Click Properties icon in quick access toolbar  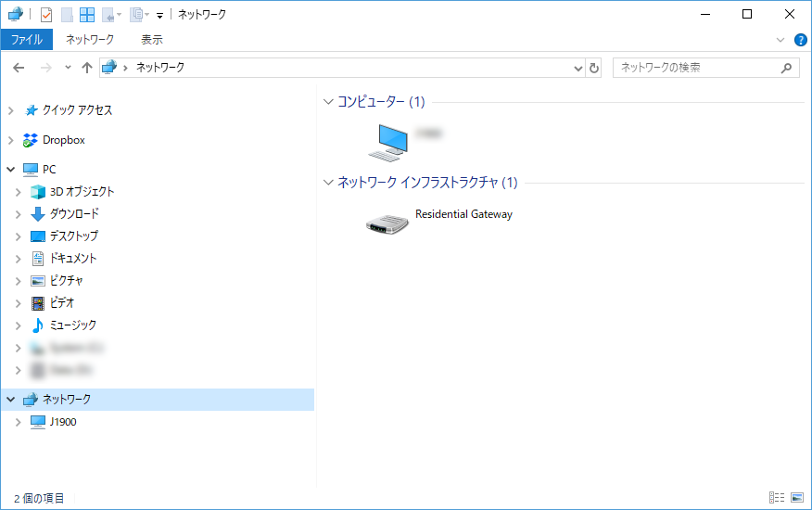pyautogui.click(x=46, y=15)
